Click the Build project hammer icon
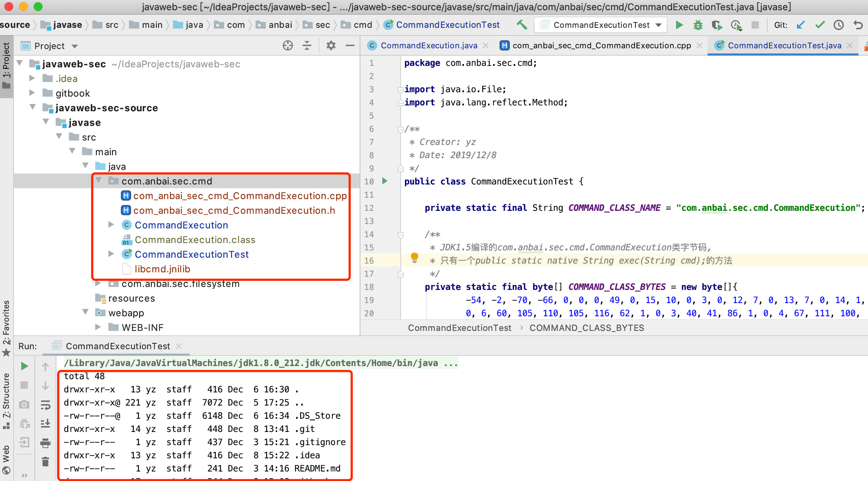Viewport: 868px width, 481px height. (522, 25)
